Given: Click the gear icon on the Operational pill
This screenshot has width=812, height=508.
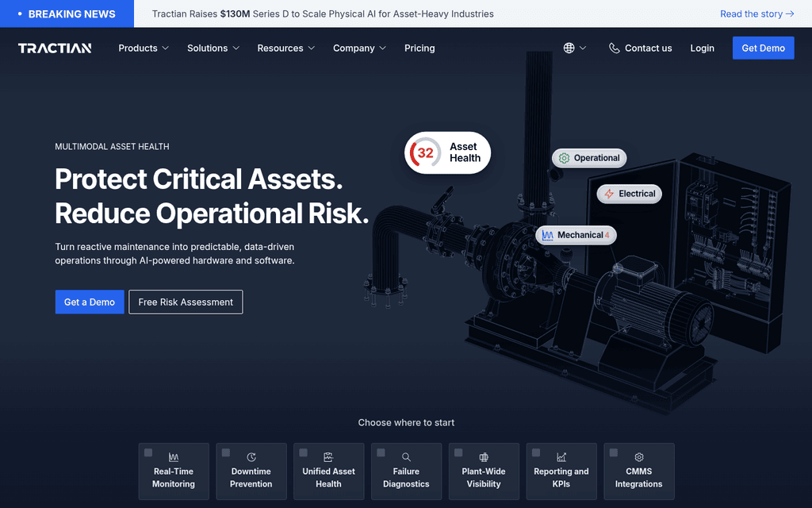Looking at the screenshot, I should point(564,158).
